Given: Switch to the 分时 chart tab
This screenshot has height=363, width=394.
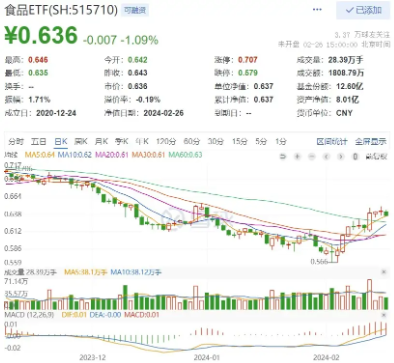Looking at the screenshot, I should [16, 142].
